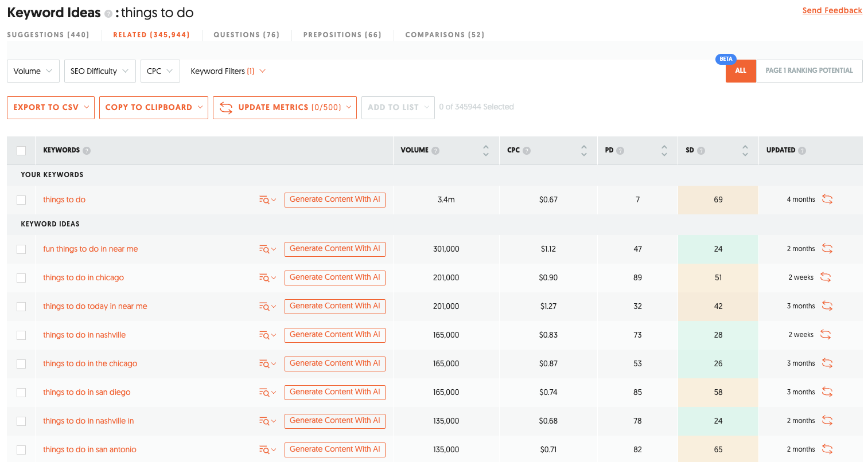Tick the select-all checkbox in header
The height and width of the screenshot is (462, 868).
pyautogui.click(x=21, y=151)
